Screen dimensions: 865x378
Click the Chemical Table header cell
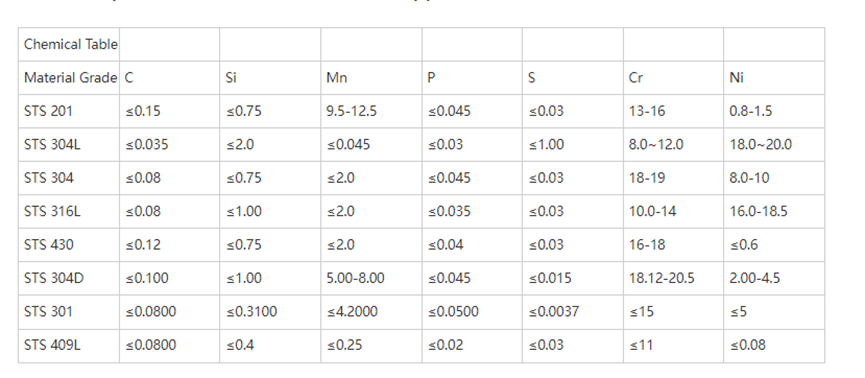[69, 44]
